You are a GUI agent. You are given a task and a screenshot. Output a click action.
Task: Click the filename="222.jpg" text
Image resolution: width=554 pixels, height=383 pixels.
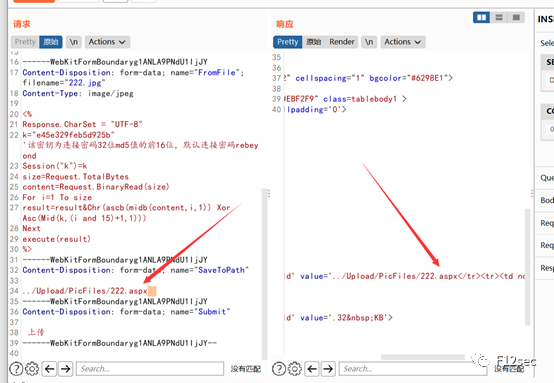coord(64,83)
